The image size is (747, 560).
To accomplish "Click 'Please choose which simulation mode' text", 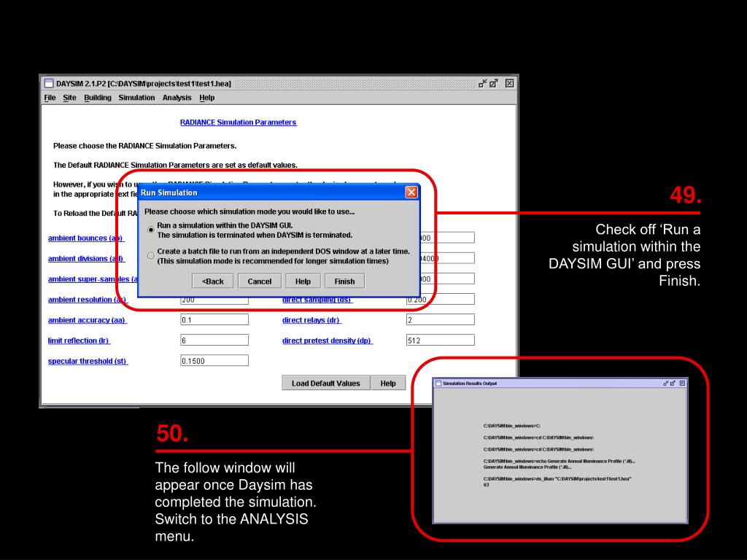I will (x=249, y=211).
